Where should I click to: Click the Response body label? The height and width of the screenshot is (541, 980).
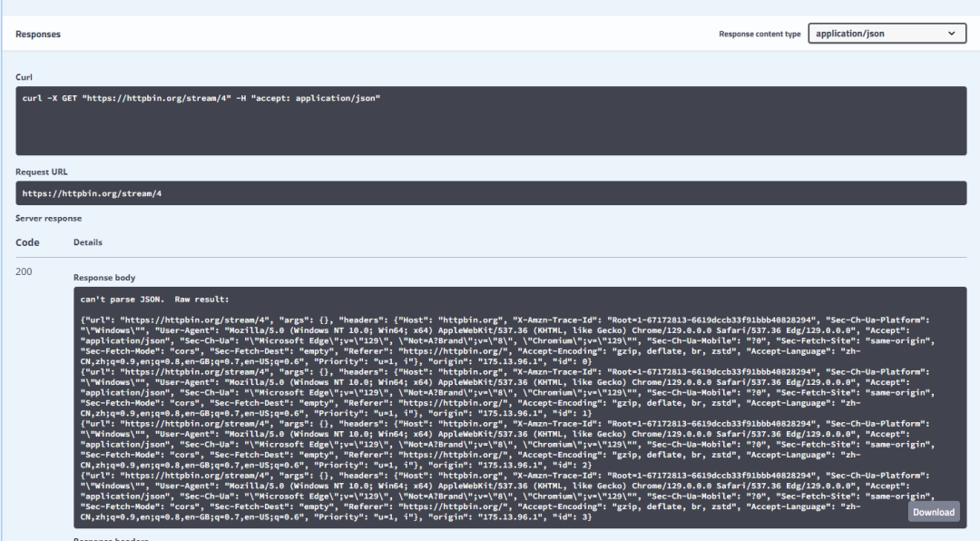tap(104, 277)
